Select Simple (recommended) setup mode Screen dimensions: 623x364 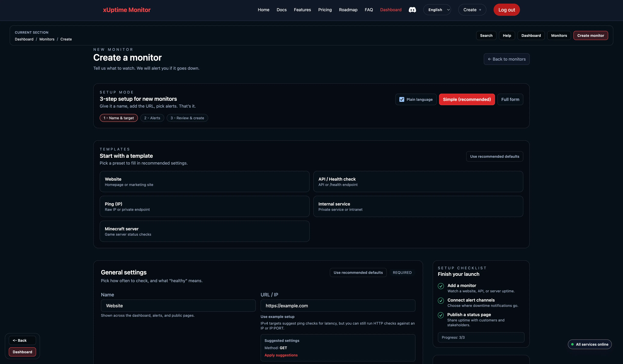[x=467, y=99]
